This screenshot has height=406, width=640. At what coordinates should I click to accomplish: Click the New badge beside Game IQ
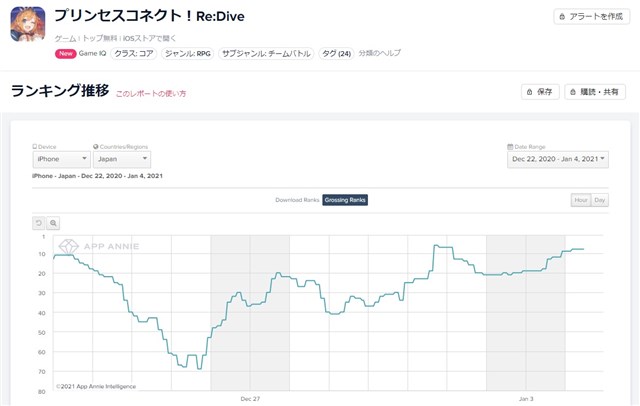coord(65,53)
